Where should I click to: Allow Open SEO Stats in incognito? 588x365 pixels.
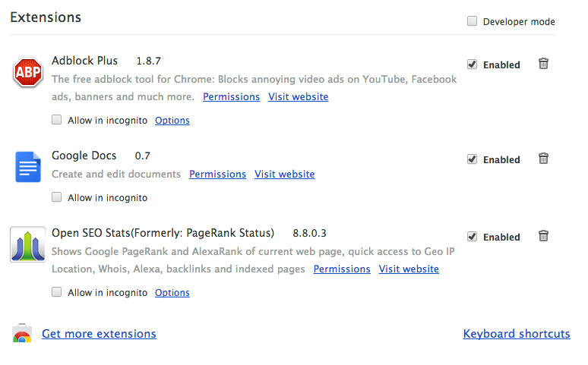click(x=57, y=292)
